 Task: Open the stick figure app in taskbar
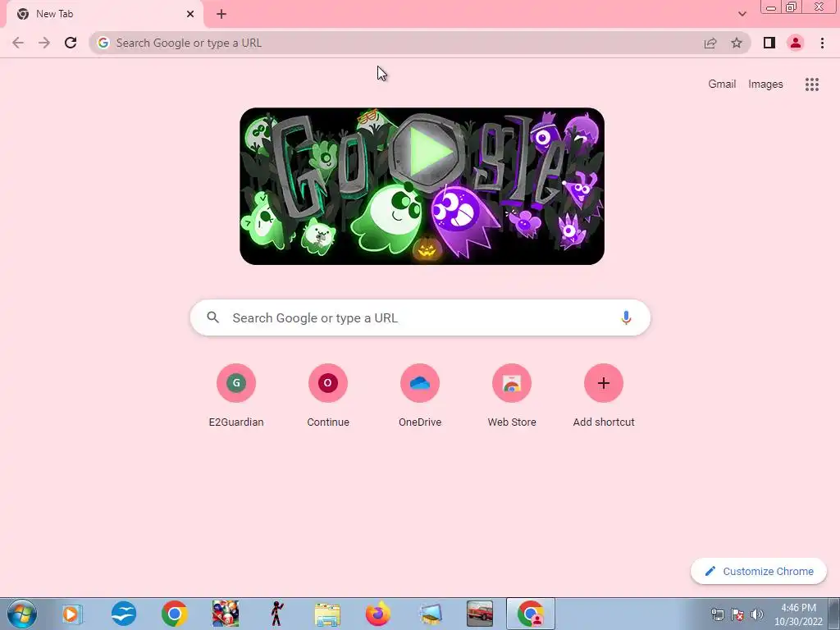tap(276, 614)
